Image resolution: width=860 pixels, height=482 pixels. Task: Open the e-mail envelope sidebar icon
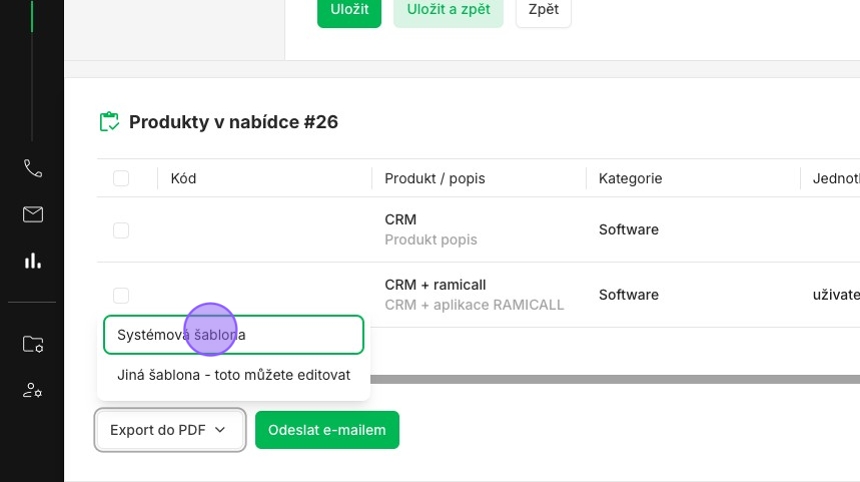click(x=33, y=214)
